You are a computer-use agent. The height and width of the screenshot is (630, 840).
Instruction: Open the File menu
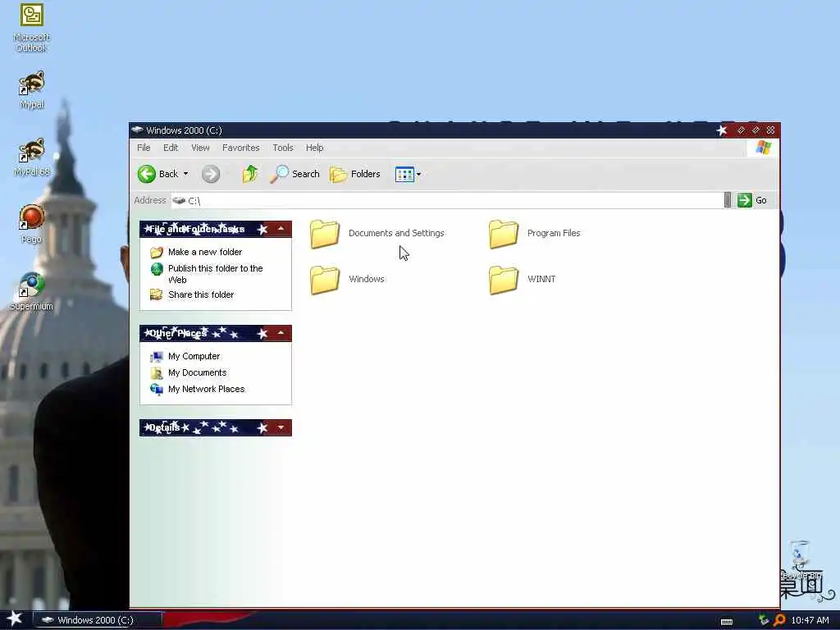pos(144,148)
